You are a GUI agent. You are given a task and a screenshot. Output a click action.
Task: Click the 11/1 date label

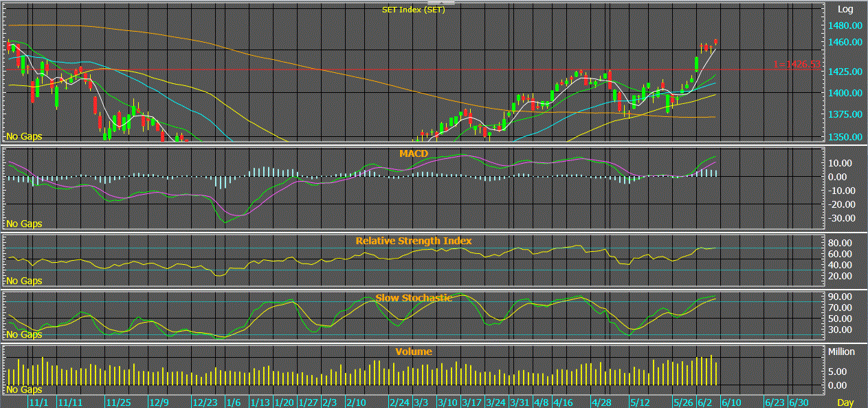click(38, 402)
